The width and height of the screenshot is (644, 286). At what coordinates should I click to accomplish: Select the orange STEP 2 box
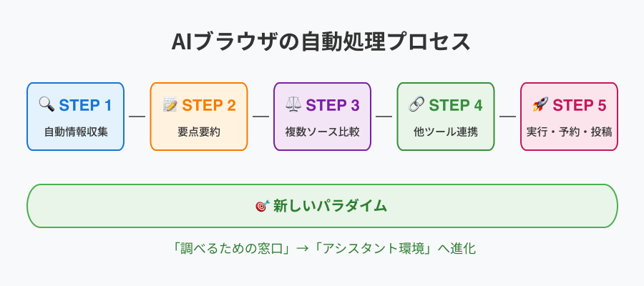click(199, 117)
